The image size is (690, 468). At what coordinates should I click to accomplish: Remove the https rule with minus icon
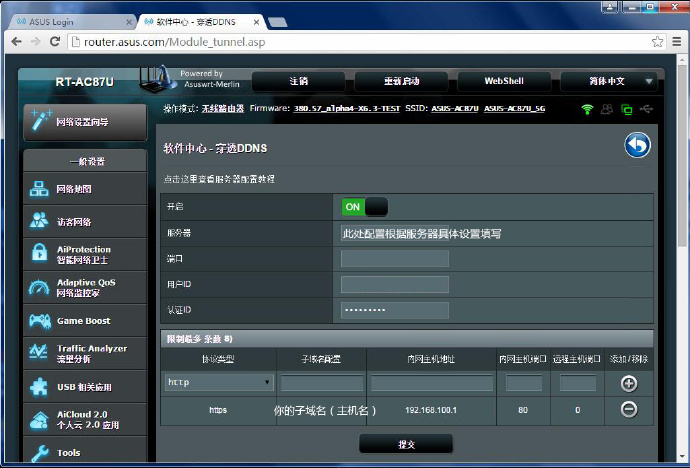tap(629, 410)
